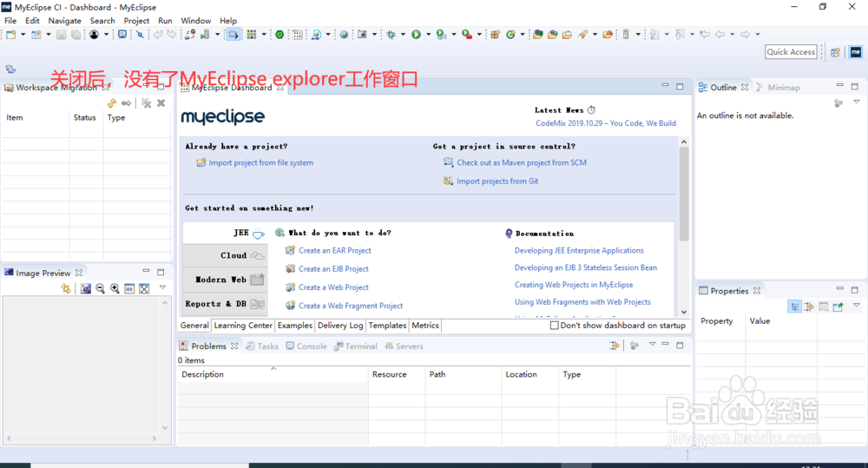Check Don't show dashboard on startup
Screen dimensions: 868x468
[554, 326]
